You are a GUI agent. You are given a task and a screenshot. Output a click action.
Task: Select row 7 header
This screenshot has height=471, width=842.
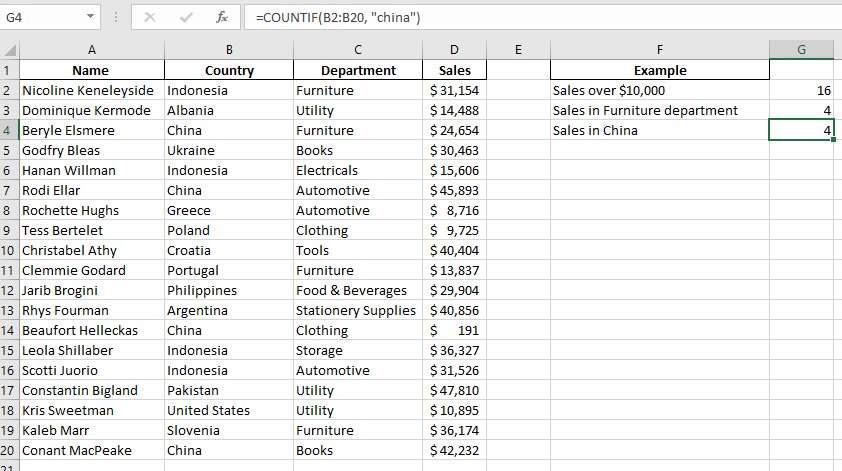click(x=9, y=190)
